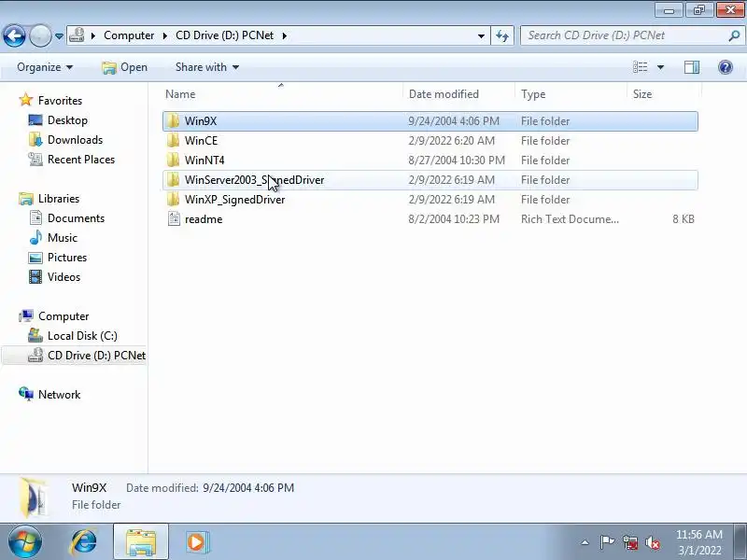747x560 pixels.
Task: Click the drive icon in address bar
Action: (x=77, y=35)
